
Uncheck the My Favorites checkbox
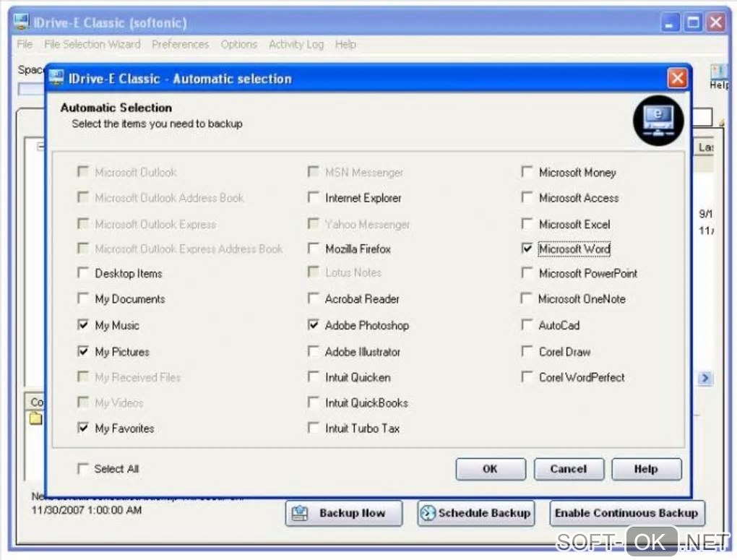point(82,427)
